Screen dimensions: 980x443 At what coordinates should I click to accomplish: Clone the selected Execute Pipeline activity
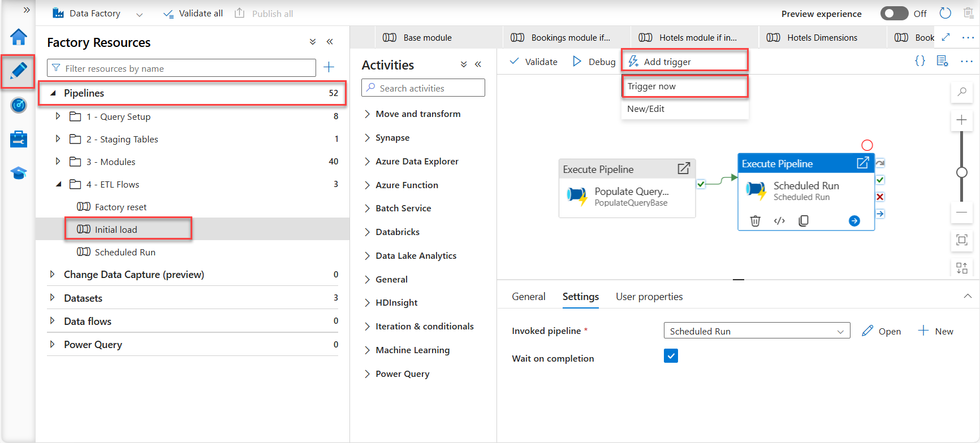pos(803,220)
